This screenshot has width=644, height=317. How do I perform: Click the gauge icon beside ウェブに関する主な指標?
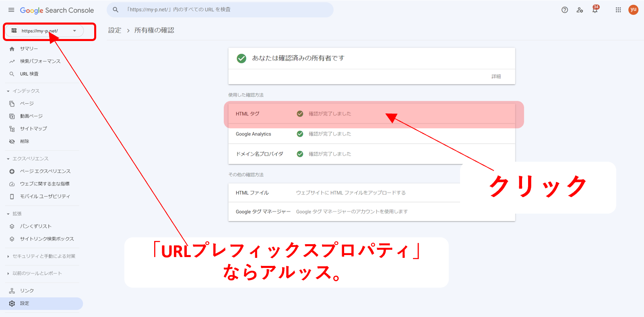[x=12, y=184]
